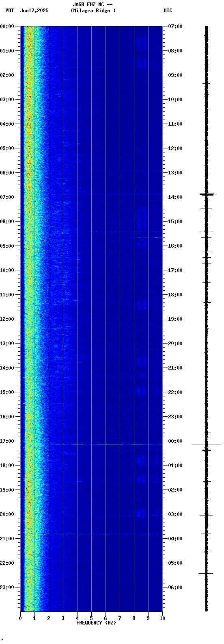Click the UTC '00:00' time label

pyautogui.click(x=175, y=441)
